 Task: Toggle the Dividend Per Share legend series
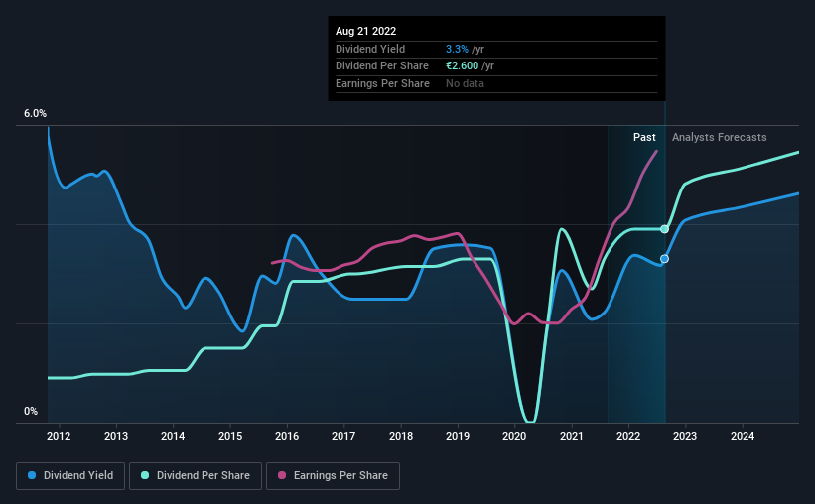pos(196,476)
